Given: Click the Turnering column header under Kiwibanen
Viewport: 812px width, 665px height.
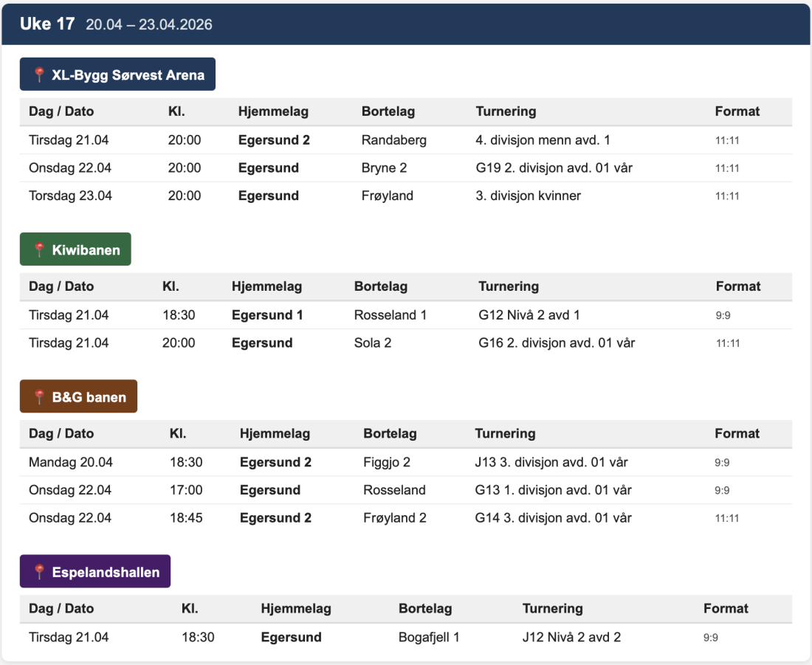Looking at the screenshot, I should click(x=509, y=286).
